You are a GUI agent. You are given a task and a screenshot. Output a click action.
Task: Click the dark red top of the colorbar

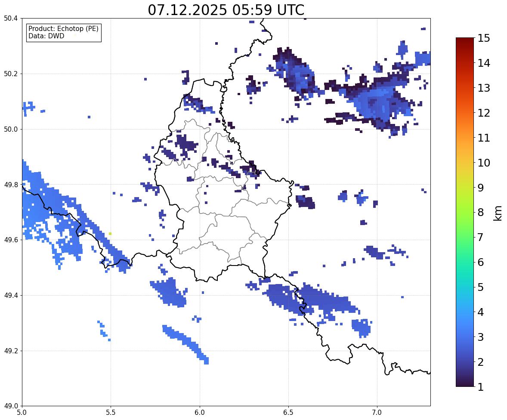pyautogui.click(x=465, y=40)
